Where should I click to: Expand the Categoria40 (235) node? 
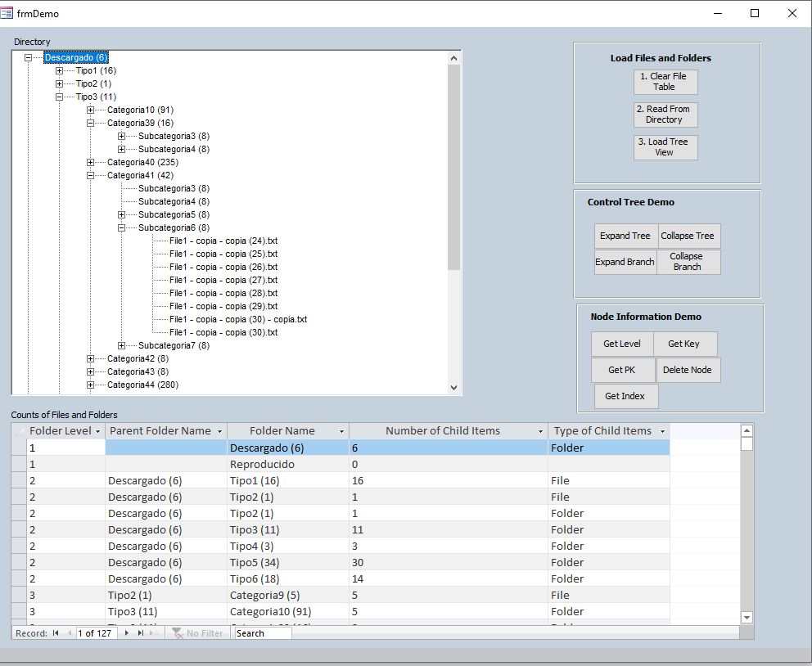click(90, 163)
